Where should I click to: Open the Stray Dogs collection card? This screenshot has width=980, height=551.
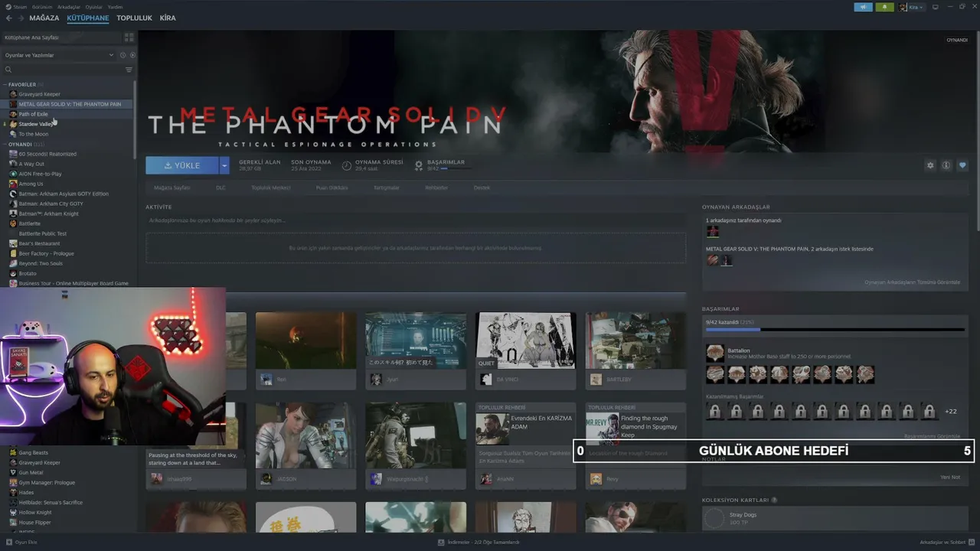[x=835, y=519]
